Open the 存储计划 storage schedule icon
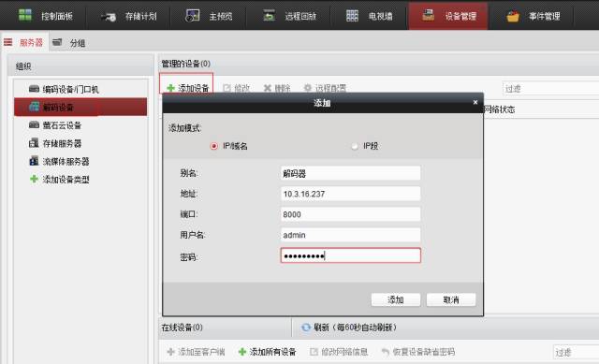 tap(109, 17)
